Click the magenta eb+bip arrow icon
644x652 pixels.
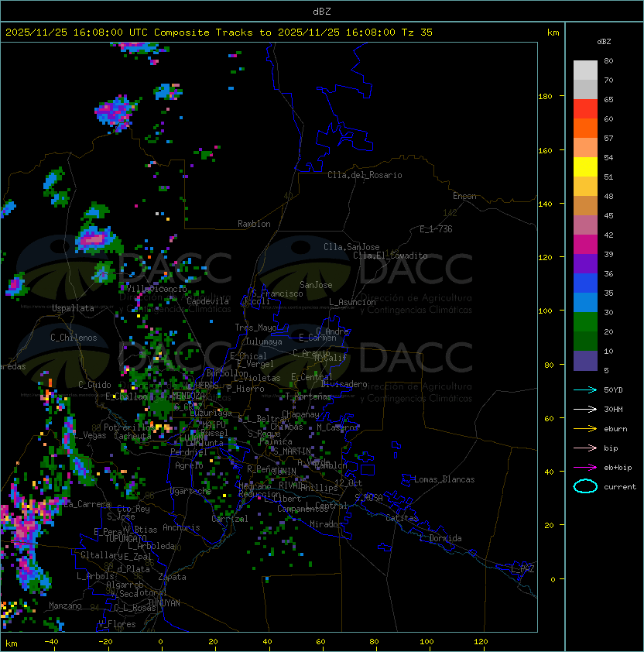click(x=585, y=468)
